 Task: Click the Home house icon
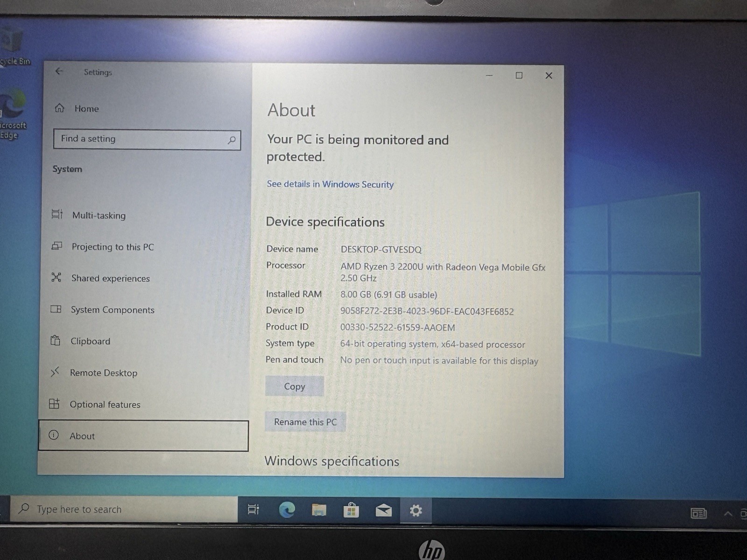[59, 108]
